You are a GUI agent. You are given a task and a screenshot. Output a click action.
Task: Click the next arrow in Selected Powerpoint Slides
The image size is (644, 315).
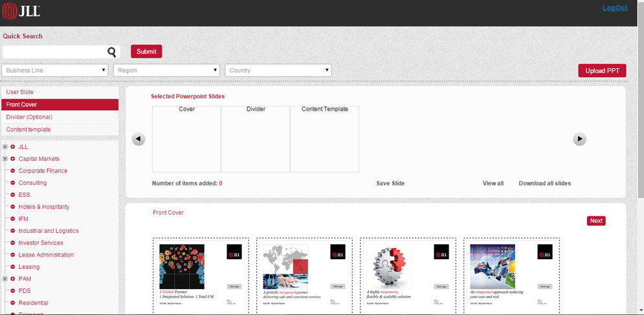pos(579,139)
